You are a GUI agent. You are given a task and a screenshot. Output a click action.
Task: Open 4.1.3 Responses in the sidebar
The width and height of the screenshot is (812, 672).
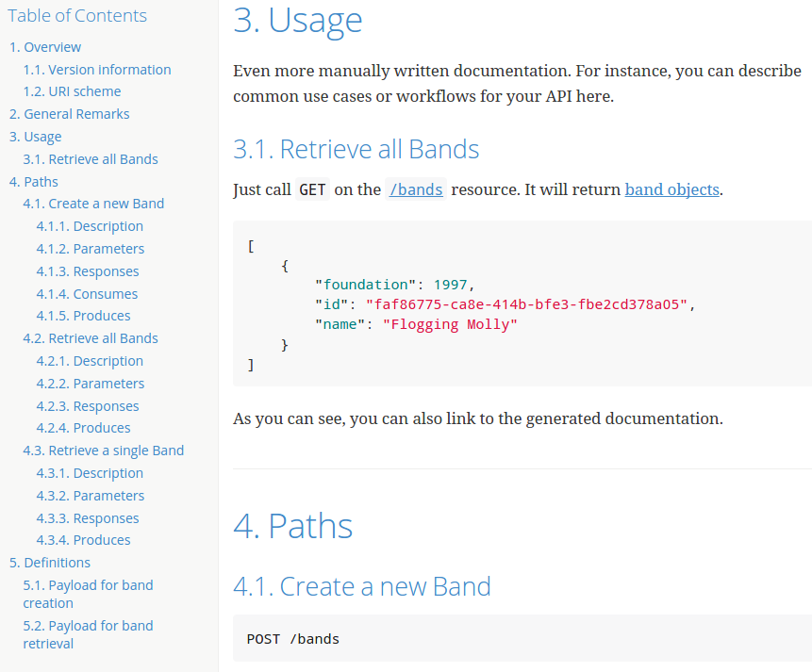click(87, 270)
